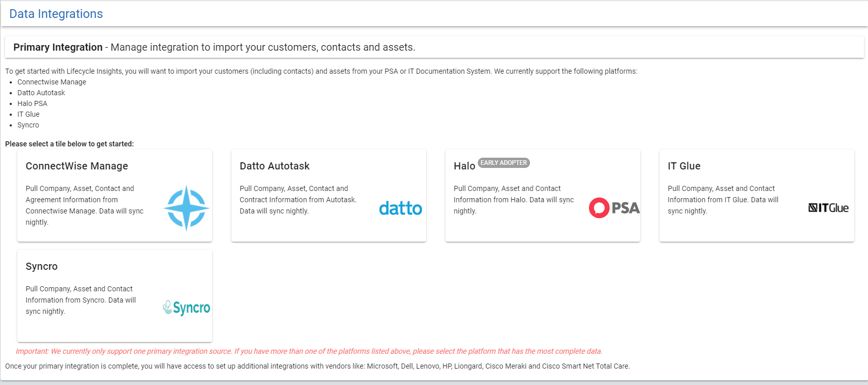Viewport: 868px width, 385px height.
Task: Click the IT Glue logo
Action: 829,208
